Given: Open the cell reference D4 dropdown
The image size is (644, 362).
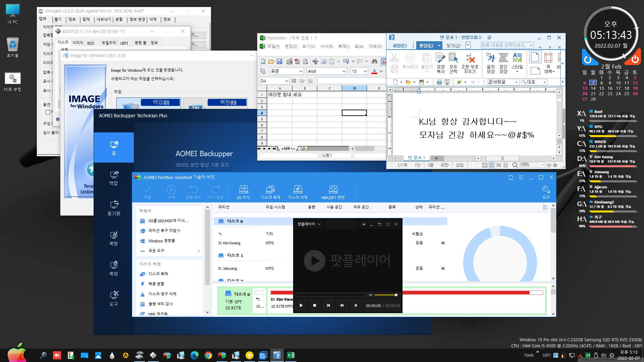Looking at the screenshot, I should 286,81.
